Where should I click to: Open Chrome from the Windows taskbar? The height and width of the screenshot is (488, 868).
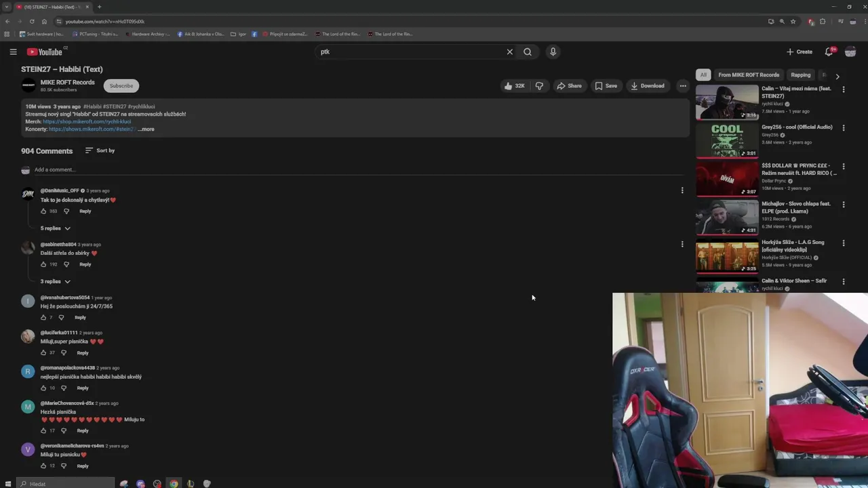click(174, 484)
